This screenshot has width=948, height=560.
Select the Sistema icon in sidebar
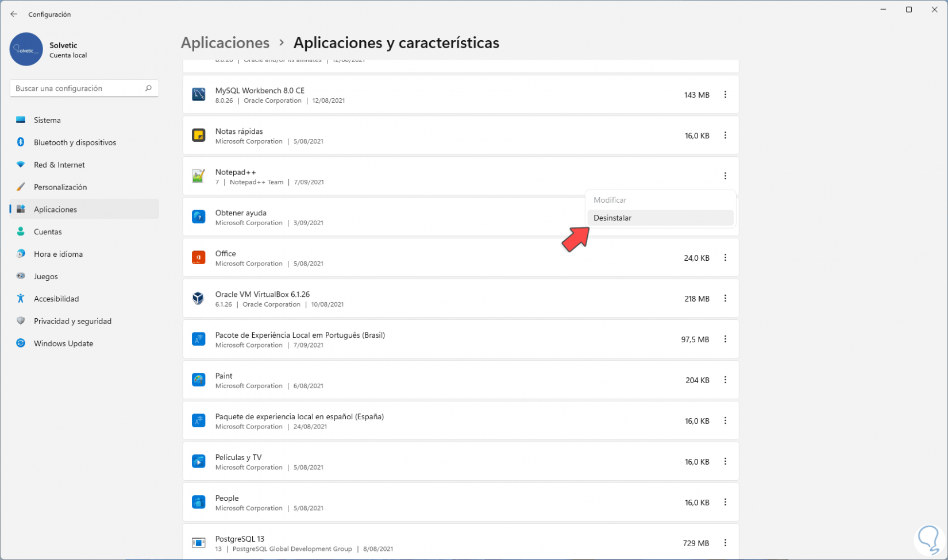21,120
